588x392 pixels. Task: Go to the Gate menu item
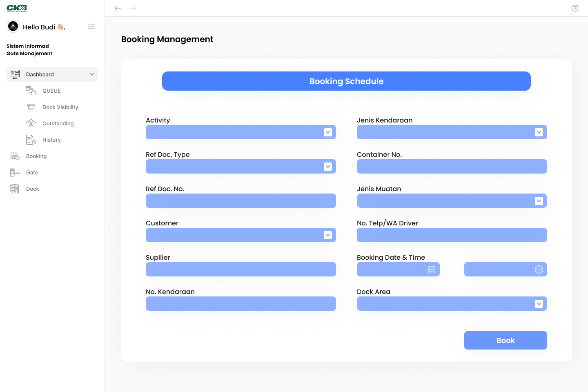tap(32, 172)
